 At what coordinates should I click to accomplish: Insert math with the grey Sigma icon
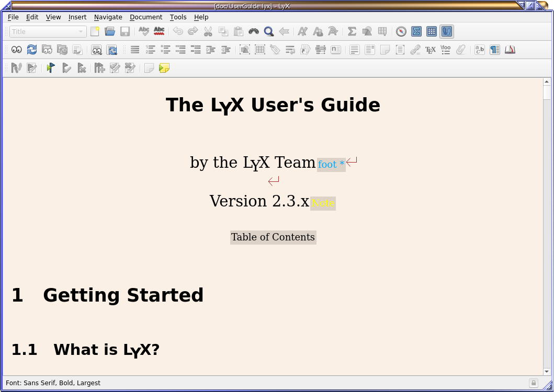(352, 31)
